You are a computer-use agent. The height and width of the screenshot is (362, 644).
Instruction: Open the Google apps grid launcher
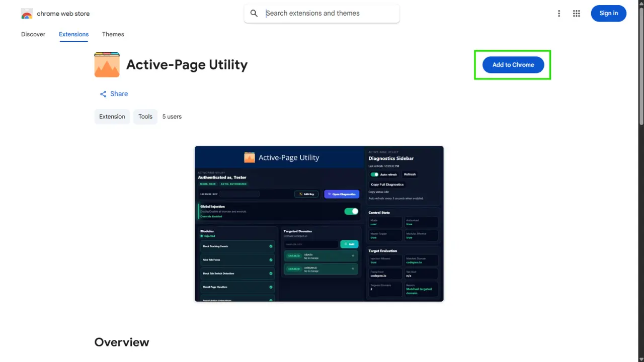577,14
